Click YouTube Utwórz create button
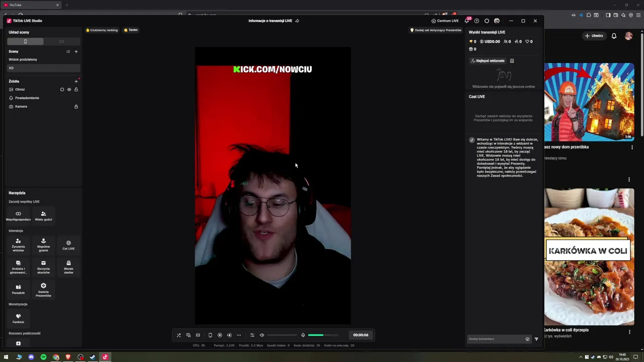This screenshot has height=362, width=644. coord(594,36)
